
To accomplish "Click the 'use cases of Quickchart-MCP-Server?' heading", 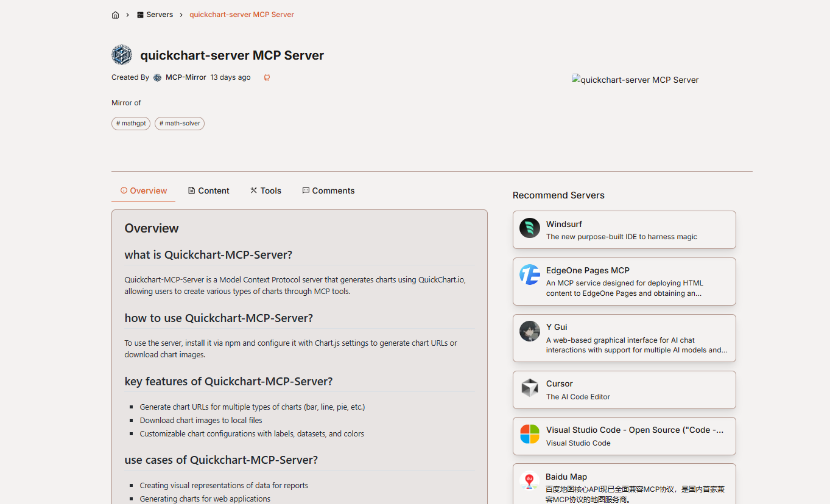I will (221, 460).
